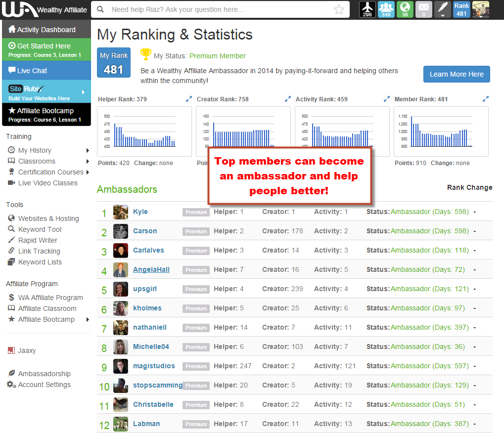Click the WA Affiliate Program dollar icon
504x433 pixels.
[11, 298]
